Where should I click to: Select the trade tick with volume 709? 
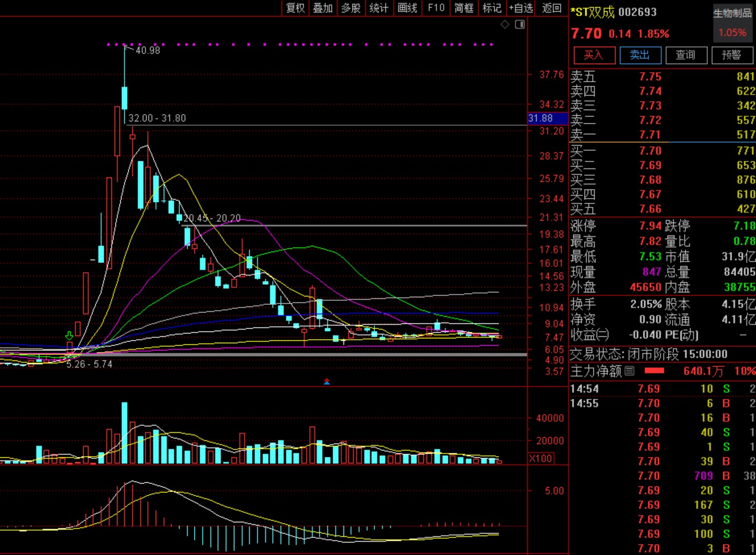pyautogui.click(x=663, y=475)
